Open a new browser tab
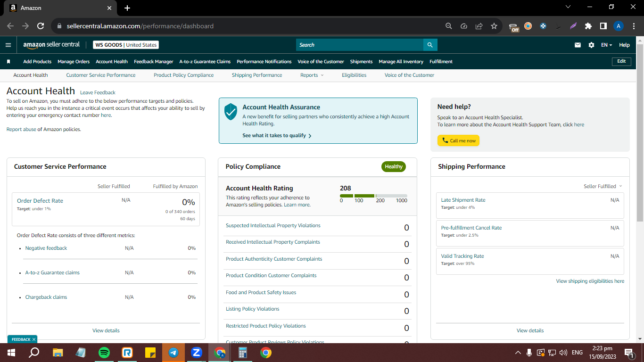 click(127, 8)
